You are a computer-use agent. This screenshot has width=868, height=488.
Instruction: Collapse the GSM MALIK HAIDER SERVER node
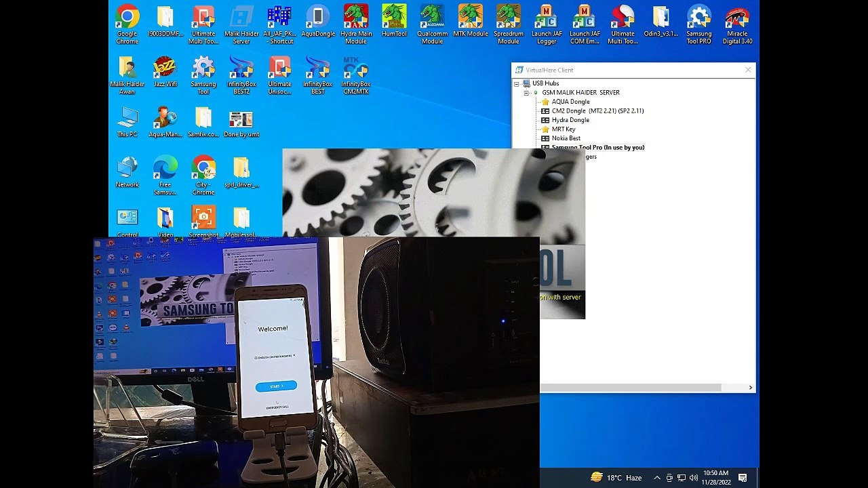click(x=526, y=93)
